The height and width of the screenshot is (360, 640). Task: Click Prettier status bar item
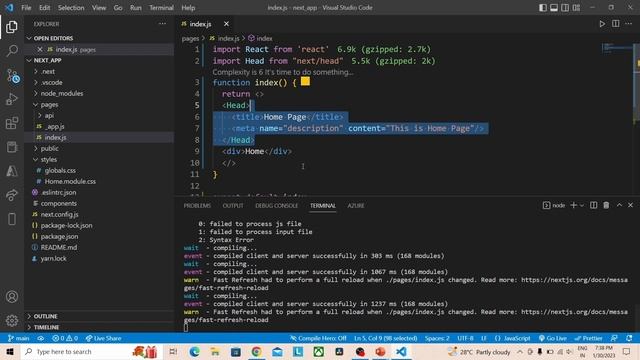point(588,338)
